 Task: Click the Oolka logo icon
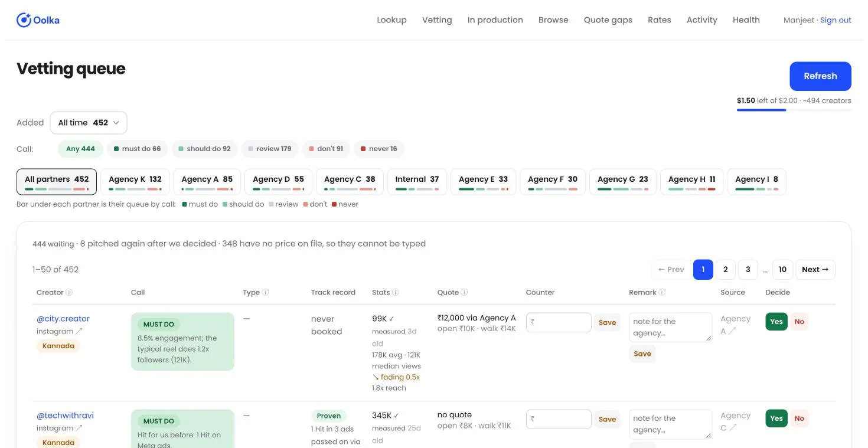tap(24, 20)
